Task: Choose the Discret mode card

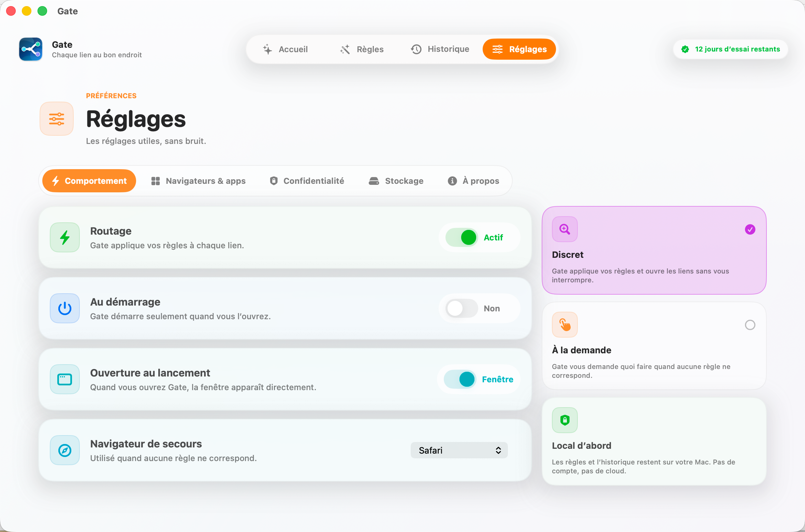Action: 654,250
